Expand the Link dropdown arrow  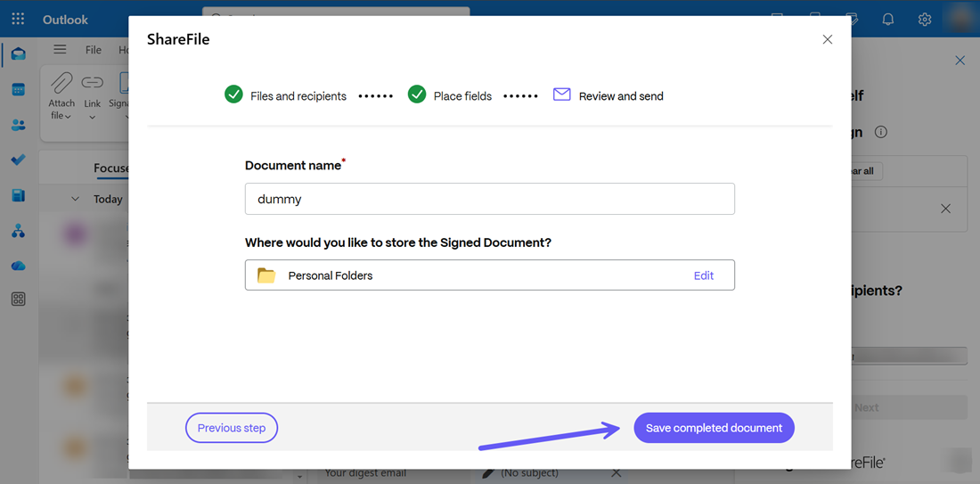point(93,117)
